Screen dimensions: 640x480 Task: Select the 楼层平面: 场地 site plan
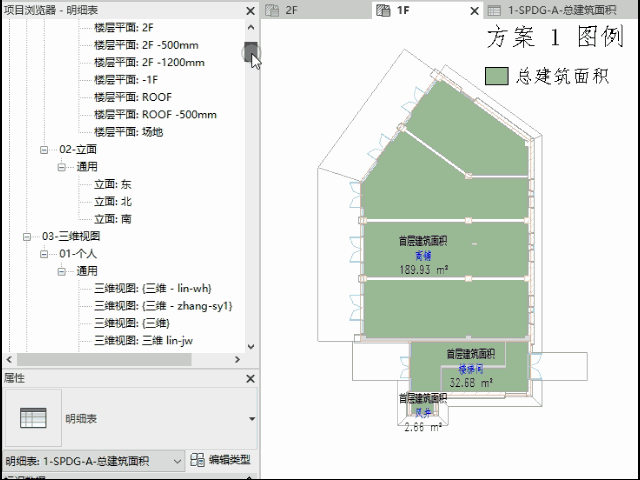128,131
